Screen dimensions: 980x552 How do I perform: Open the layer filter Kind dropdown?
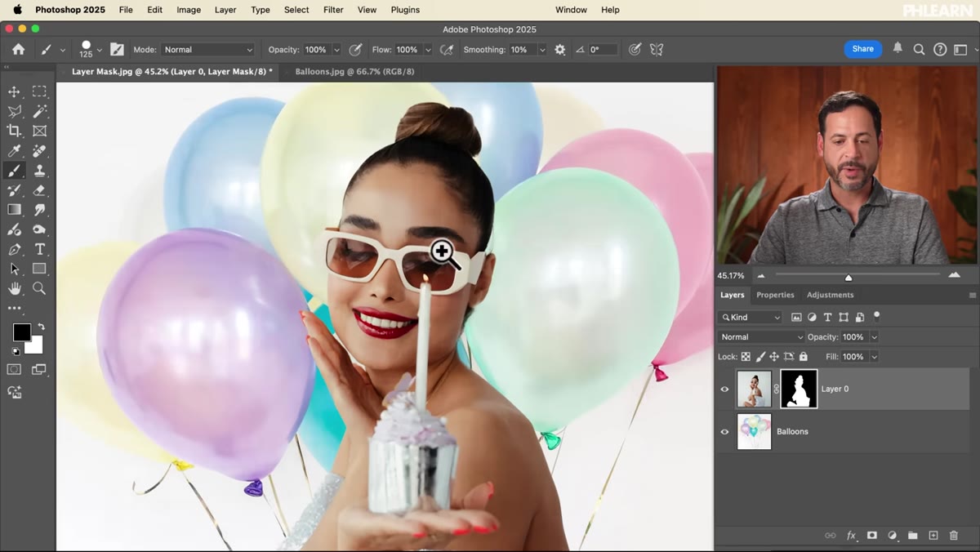pos(751,318)
